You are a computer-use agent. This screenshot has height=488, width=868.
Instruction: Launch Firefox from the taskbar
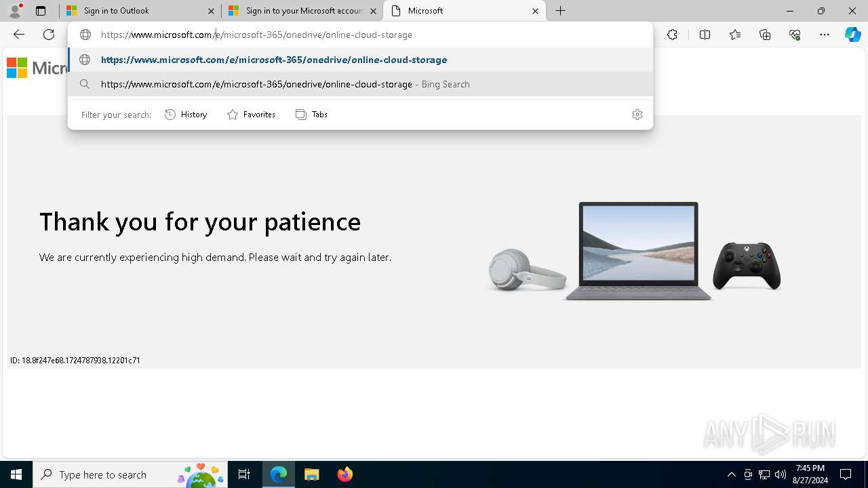(345, 474)
